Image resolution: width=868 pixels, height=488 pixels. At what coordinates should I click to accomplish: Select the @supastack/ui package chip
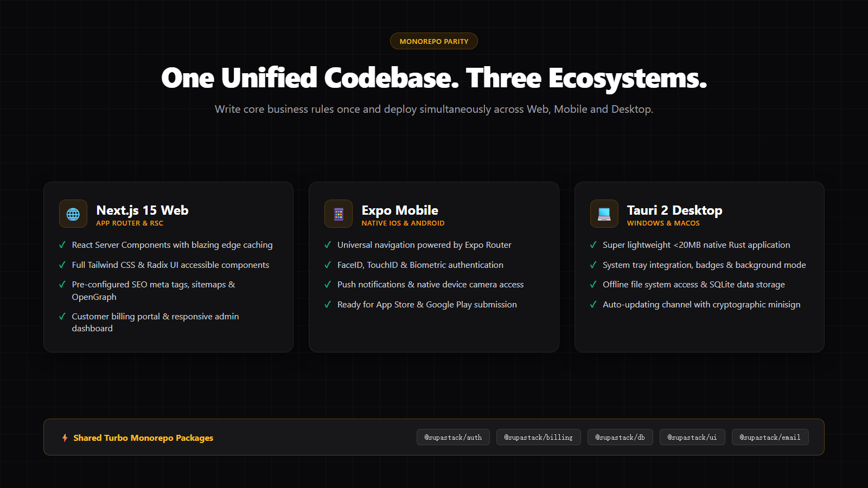click(x=692, y=437)
